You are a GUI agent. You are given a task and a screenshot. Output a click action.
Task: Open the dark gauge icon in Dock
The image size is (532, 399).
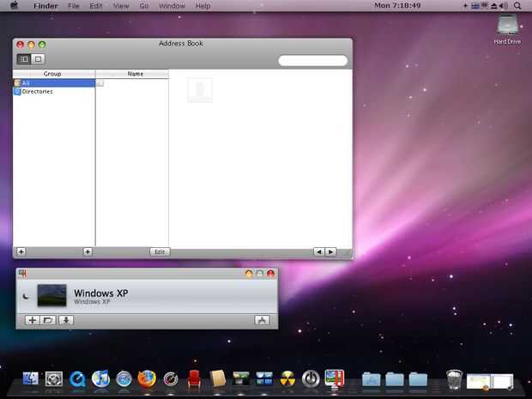coord(171,379)
